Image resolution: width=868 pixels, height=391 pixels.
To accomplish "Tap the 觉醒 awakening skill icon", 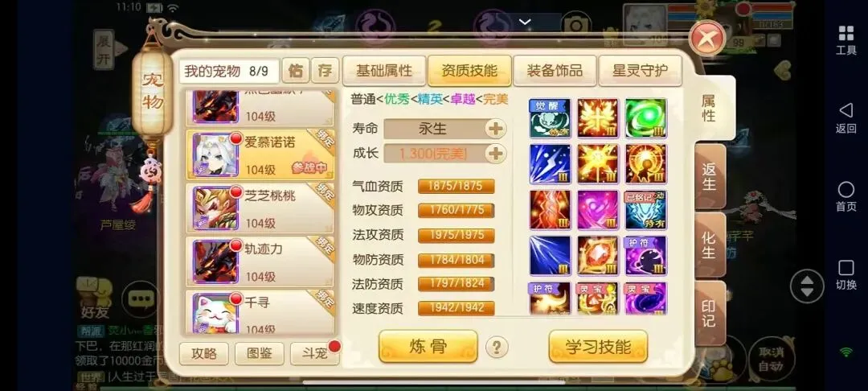I will 550,118.
